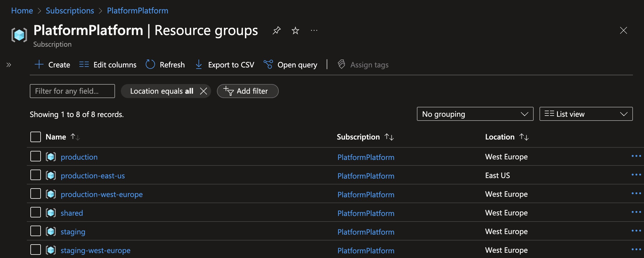This screenshot has width=644, height=258.
Task: Expand the collapsed left sidebar menu
Action: 9,65
